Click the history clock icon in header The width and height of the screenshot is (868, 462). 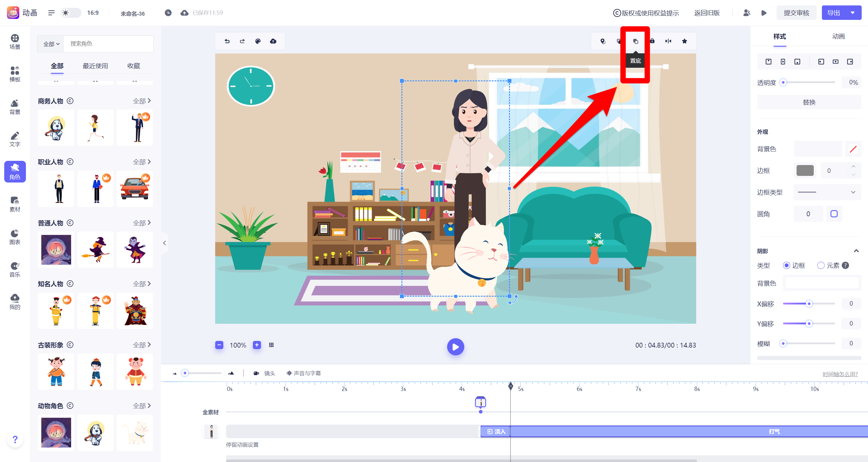[x=168, y=13]
